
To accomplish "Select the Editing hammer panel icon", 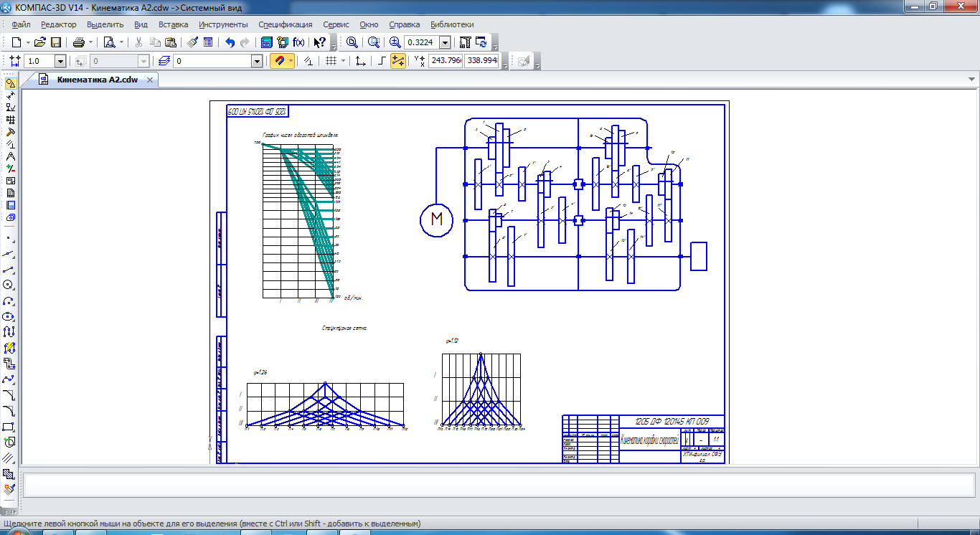I will 10,132.
